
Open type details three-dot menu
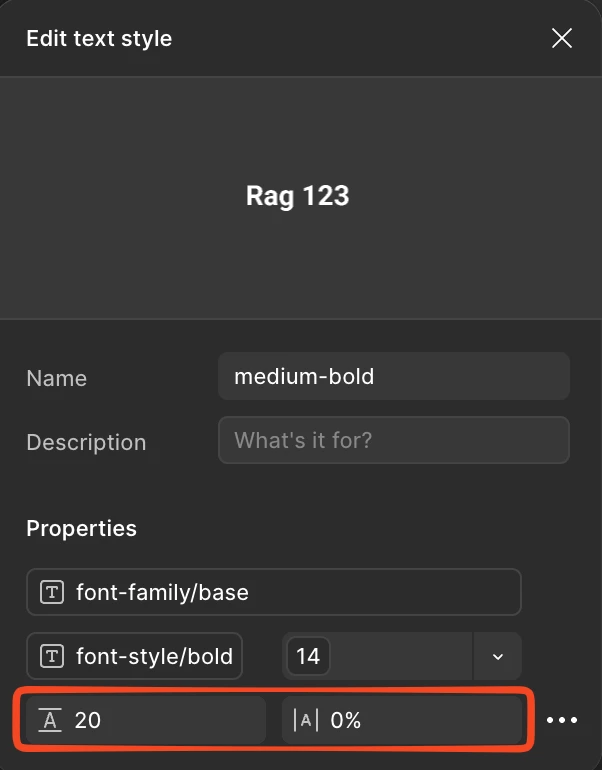[562, 720]
